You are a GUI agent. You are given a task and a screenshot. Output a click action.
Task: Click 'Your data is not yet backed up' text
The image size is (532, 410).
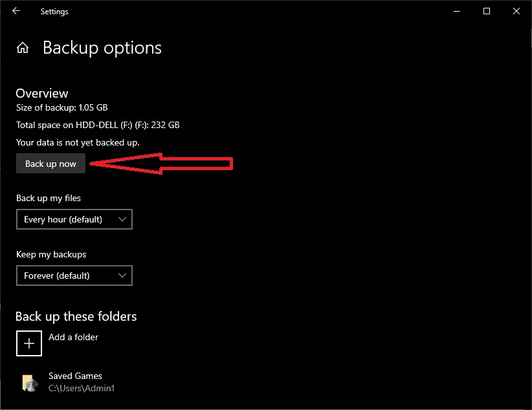coord(78,142)
